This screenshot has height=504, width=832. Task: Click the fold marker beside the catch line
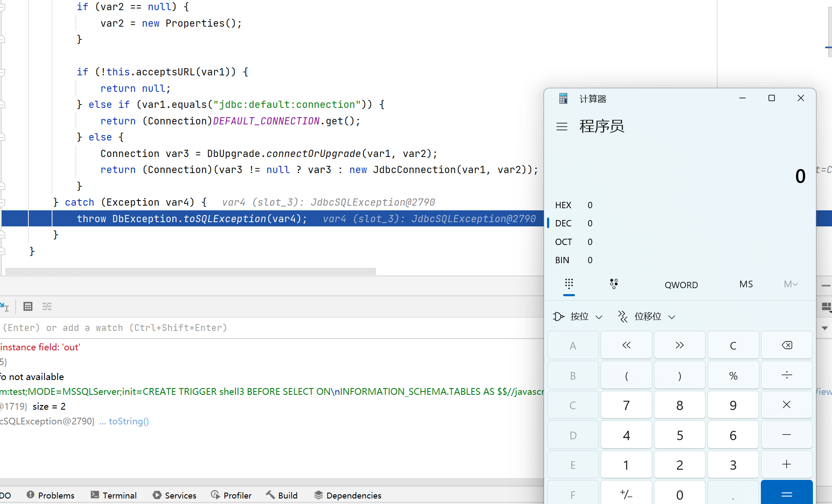(x=2, y=202)
